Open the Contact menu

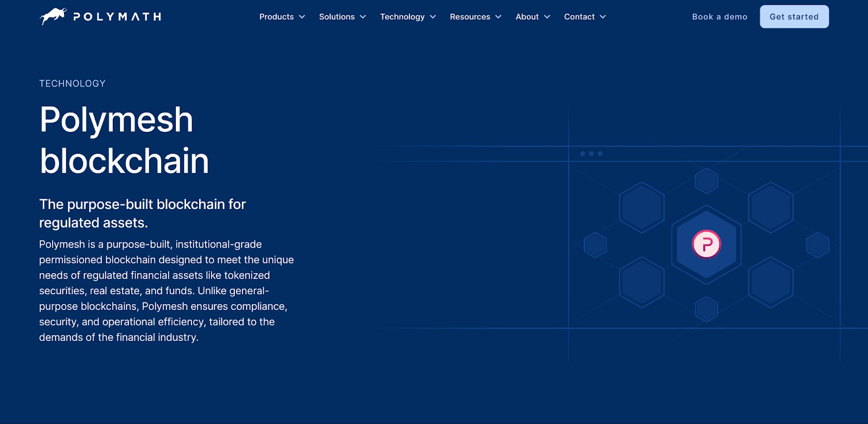(585, 17)
